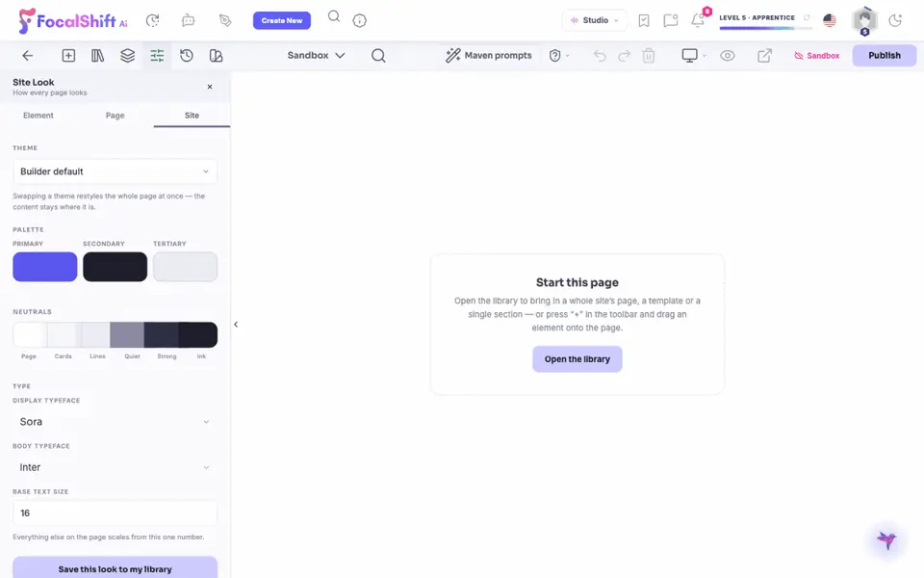Screen dimensions: 924x578
Task: Open the help shield dropdown
Action: (x=559, y=56)
